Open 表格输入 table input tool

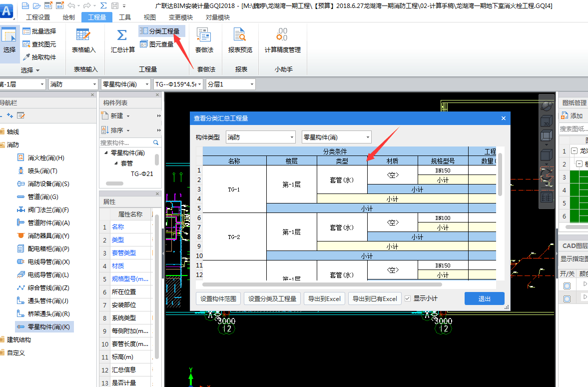83,40
